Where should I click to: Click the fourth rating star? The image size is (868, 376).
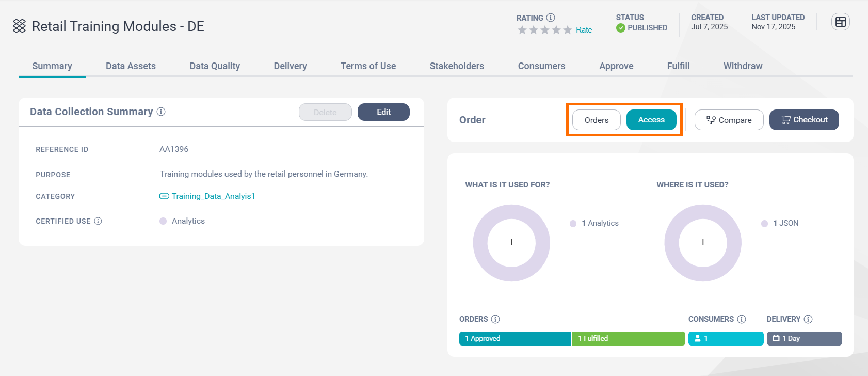click(x=556, y=30)
